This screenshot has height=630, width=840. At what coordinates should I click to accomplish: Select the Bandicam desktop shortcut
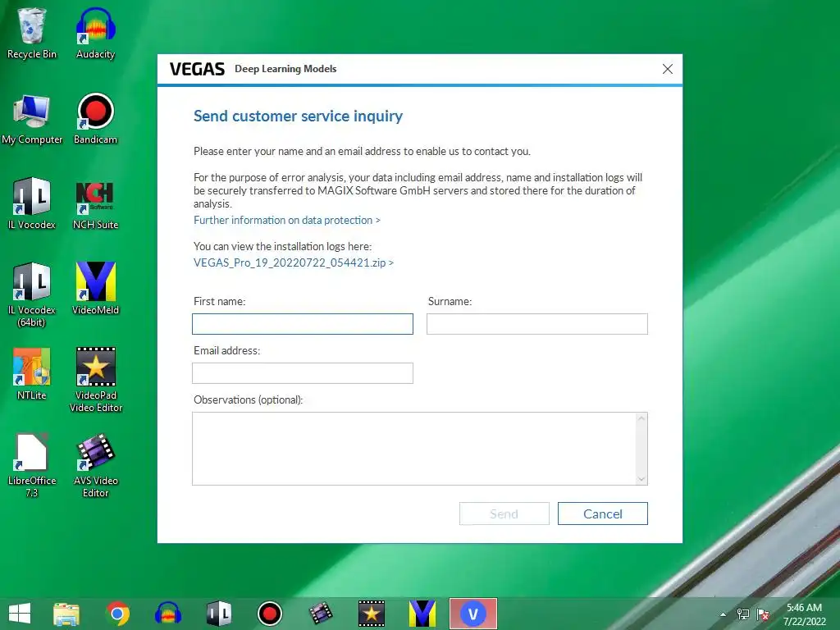pyautogui.click(x=95, y=120)
